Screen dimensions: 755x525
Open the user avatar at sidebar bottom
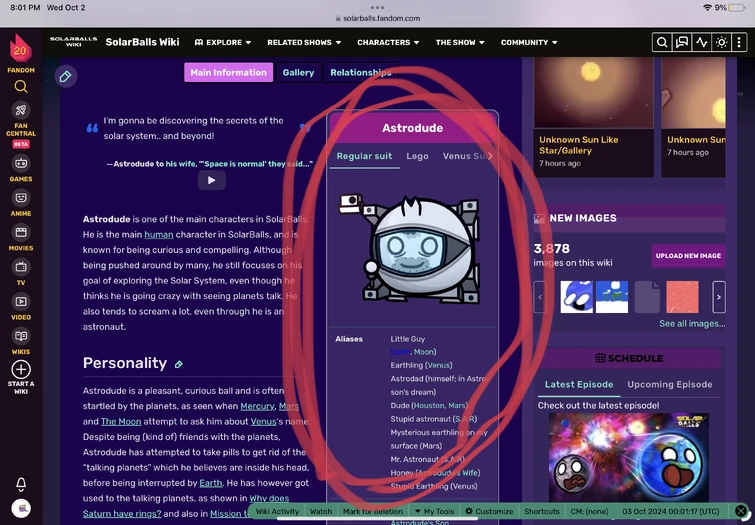tap(21, 509)
